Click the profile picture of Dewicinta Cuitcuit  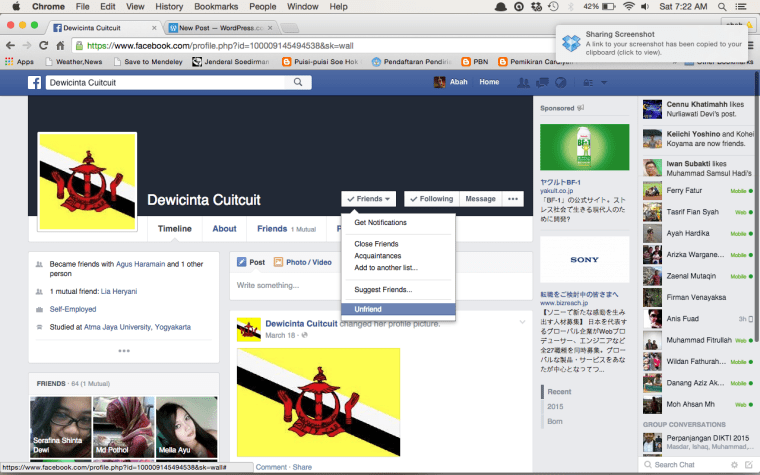pyautogui.click(x=87, y=181)
